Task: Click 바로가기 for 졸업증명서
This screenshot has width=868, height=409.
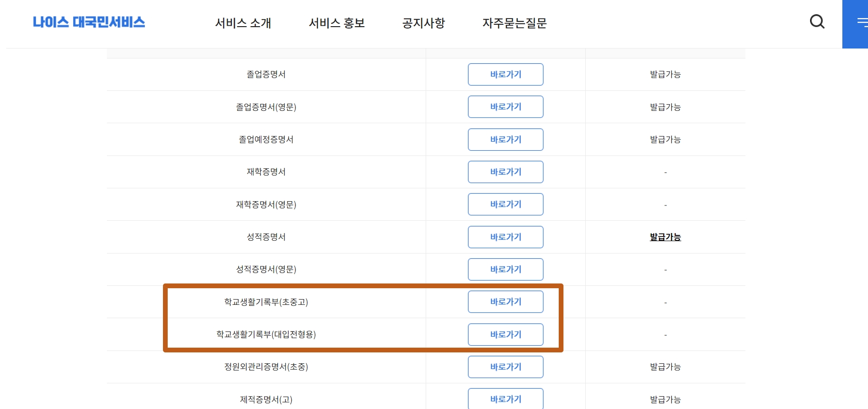Action: 505,74
